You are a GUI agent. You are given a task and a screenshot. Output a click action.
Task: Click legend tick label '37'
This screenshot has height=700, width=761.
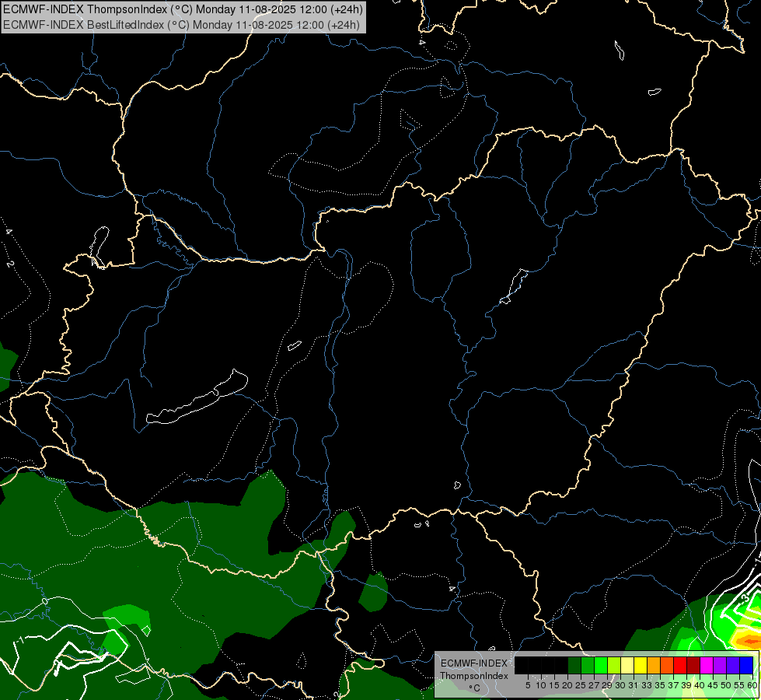(x=673, y=685)
